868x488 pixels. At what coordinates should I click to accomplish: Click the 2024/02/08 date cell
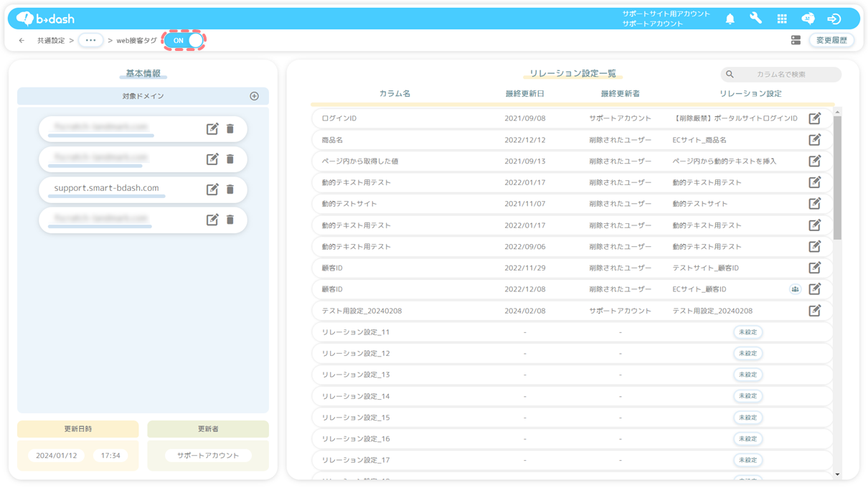click(x=524, y=311)
